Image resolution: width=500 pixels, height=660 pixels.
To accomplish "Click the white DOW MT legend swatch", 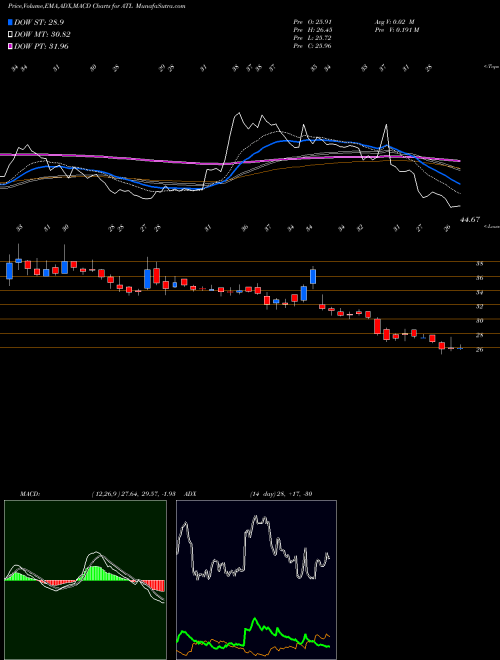I will click(10, 35).
